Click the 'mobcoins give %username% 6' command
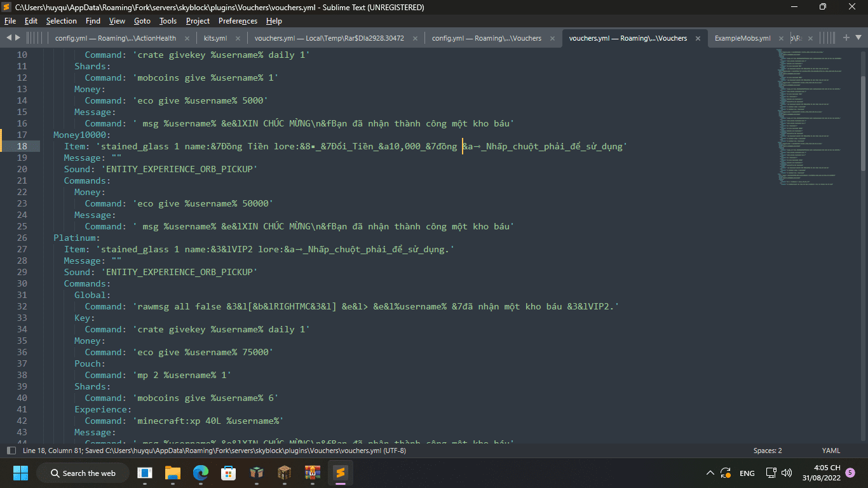The width and height of the screenshot is (868, 488). [206, 398]
